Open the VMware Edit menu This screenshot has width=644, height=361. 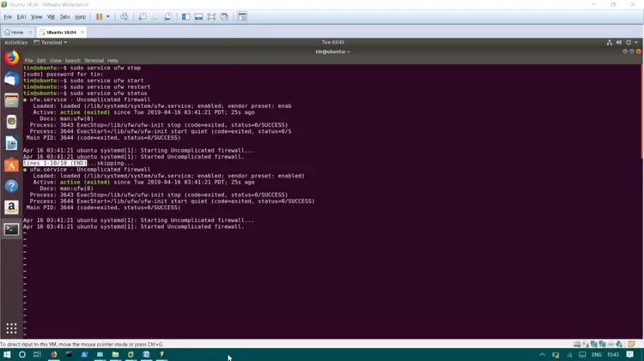coord(21,17)
